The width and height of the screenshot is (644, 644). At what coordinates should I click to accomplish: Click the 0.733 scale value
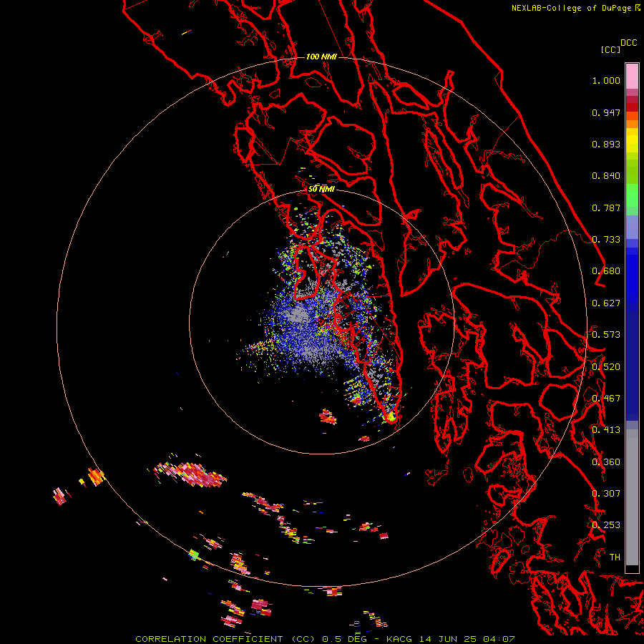pos(606,240)
